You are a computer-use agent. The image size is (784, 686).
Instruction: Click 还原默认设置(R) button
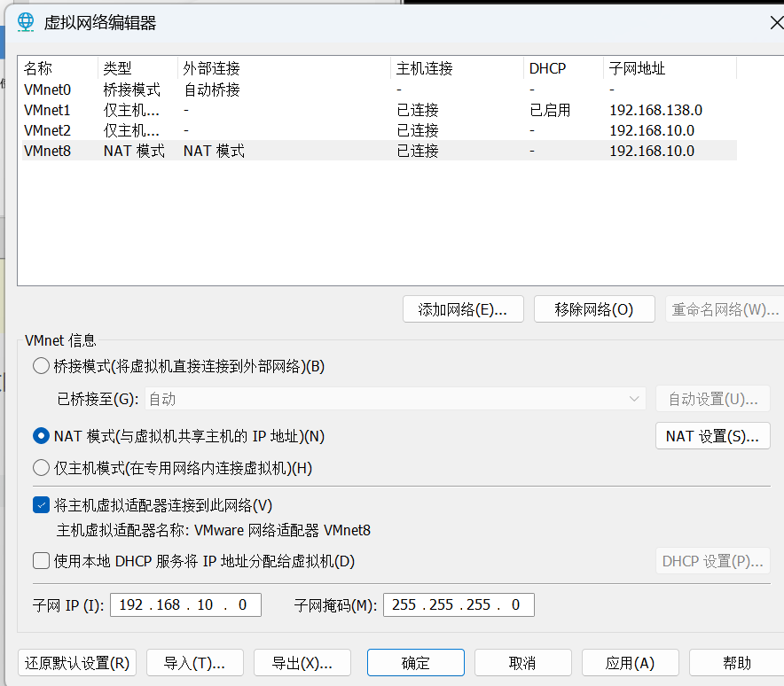[x=77, y=663]
